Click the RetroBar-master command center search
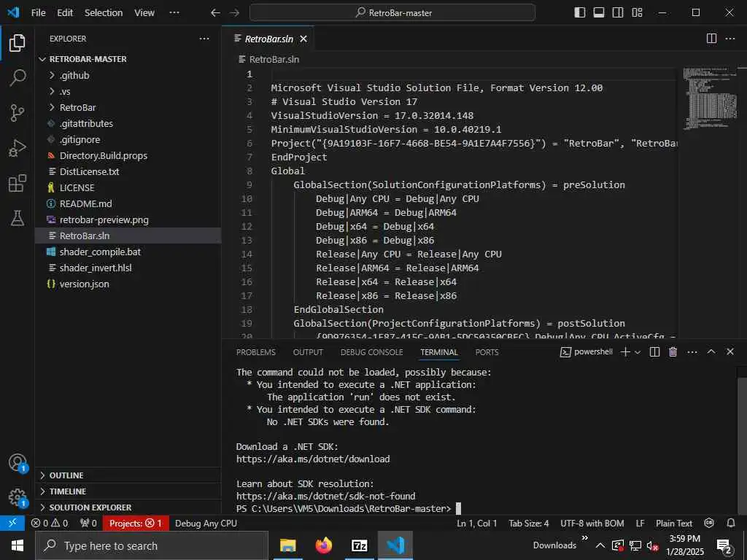Image resolution: width=747 pixels, height=560 pixels. click(x=392, y=13)
